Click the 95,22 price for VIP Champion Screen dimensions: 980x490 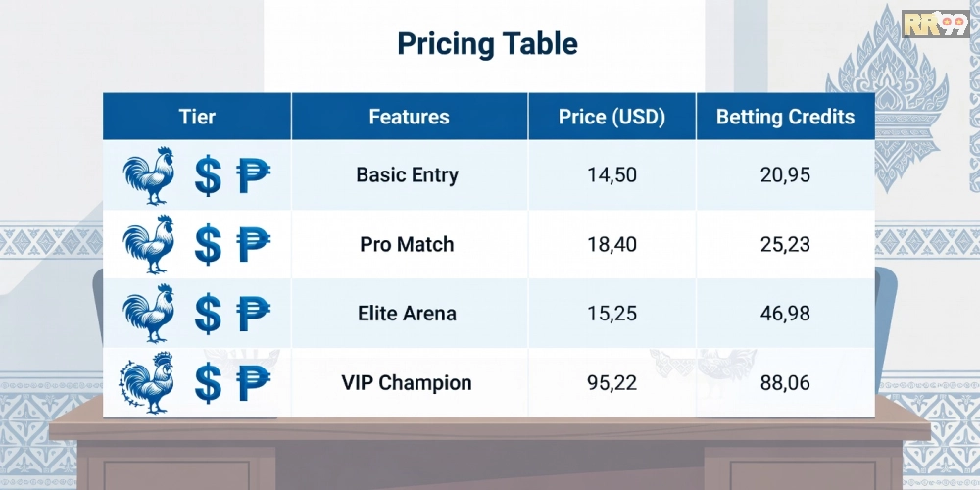pyautogui.click(x=612, y=382)
